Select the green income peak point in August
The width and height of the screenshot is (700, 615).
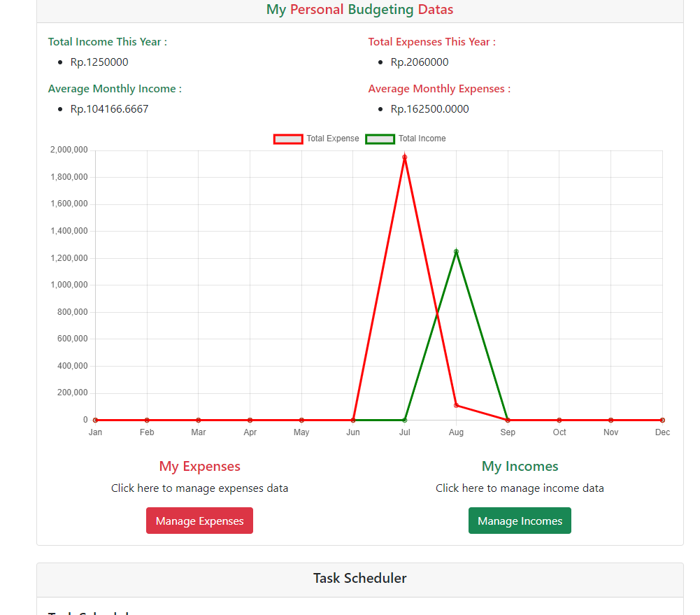pyautogui.click(x=456, y=251)
